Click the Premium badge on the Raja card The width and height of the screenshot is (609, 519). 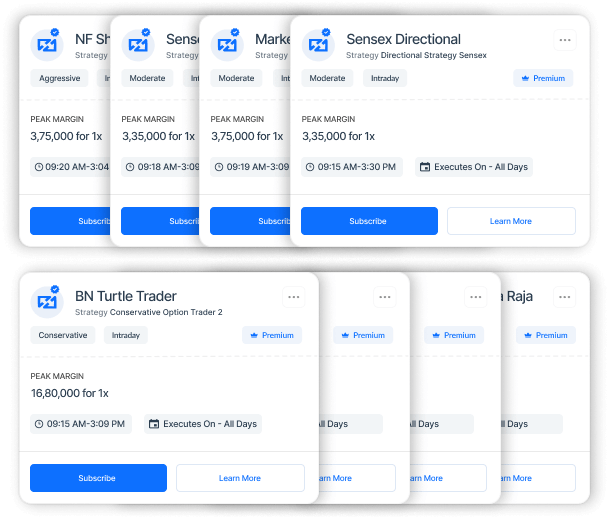[x=546, y=335]
